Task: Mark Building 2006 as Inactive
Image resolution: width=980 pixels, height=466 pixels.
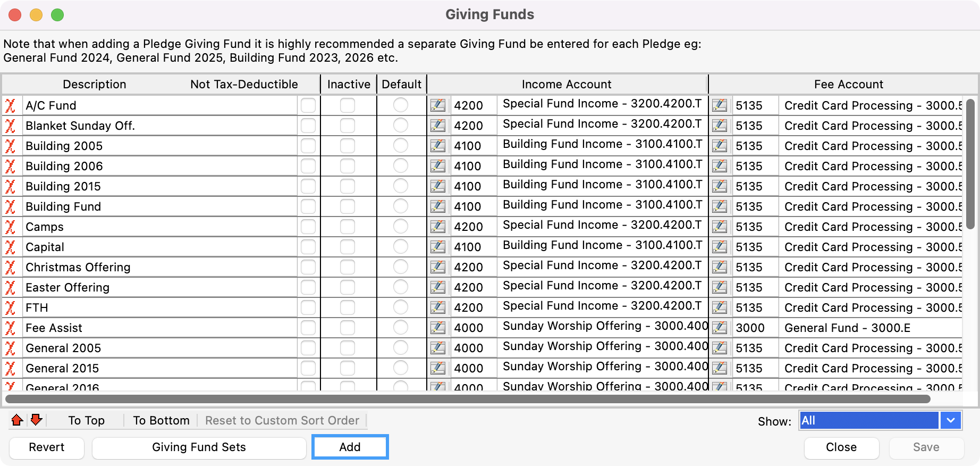Action: 348,166
